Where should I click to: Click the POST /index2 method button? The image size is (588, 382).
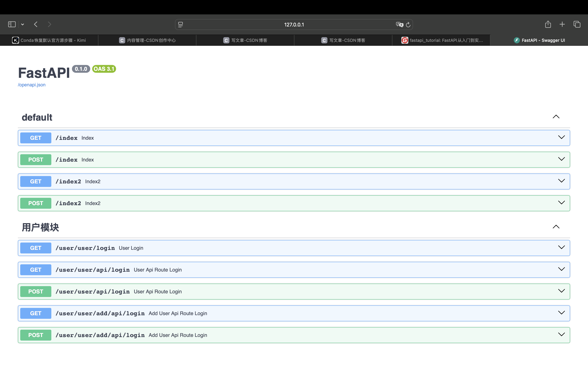[36, 203]
